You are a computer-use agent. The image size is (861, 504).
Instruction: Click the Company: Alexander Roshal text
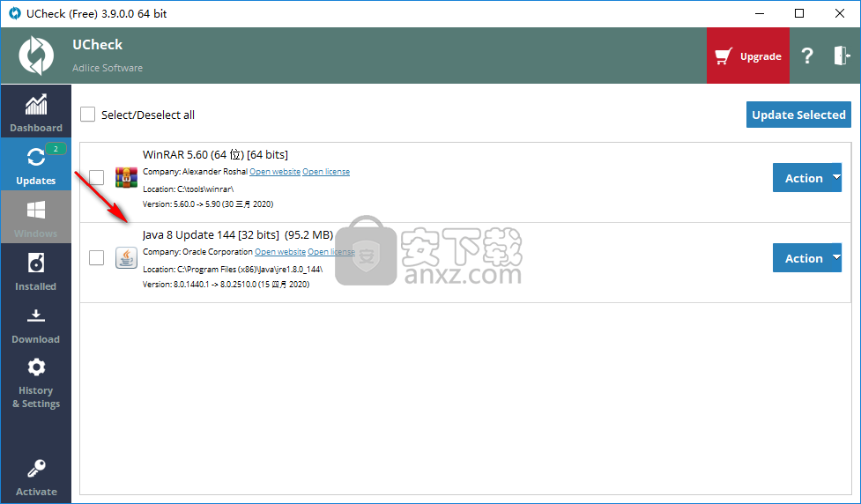coord(195,172)
